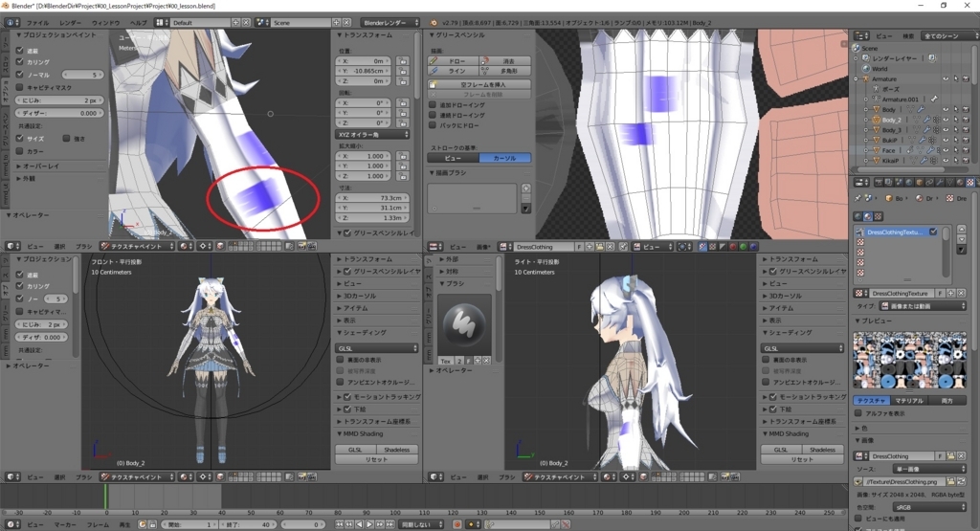Add new screen layout with plus icon

(x=236, y=23)
